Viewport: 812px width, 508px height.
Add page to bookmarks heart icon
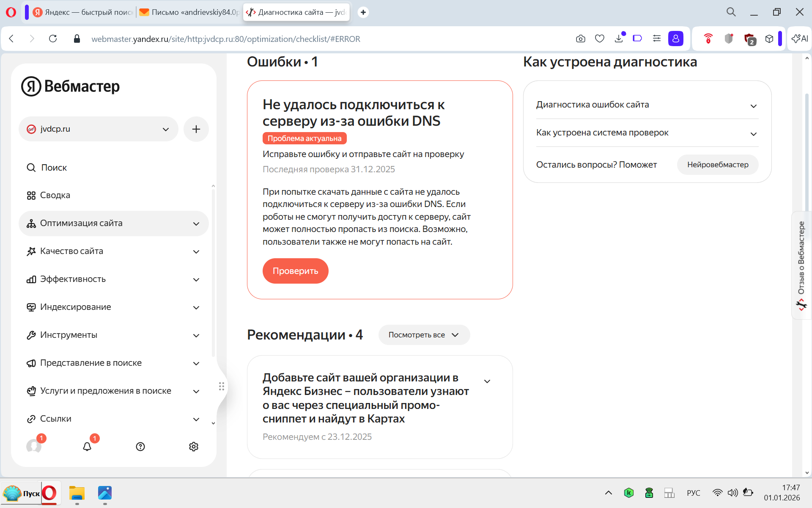(600, 39)
